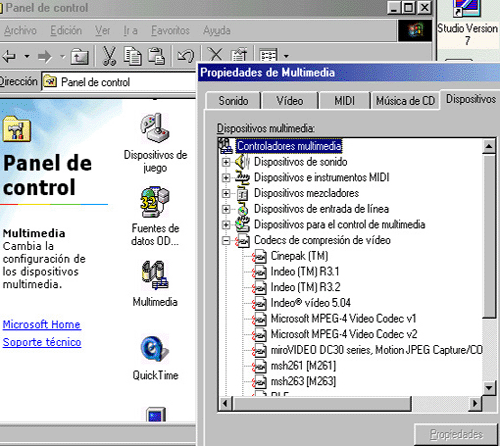Select Indeo® vídeo 5.04 codec
Viewport: 500px width, 446px height.
[311, 303]
